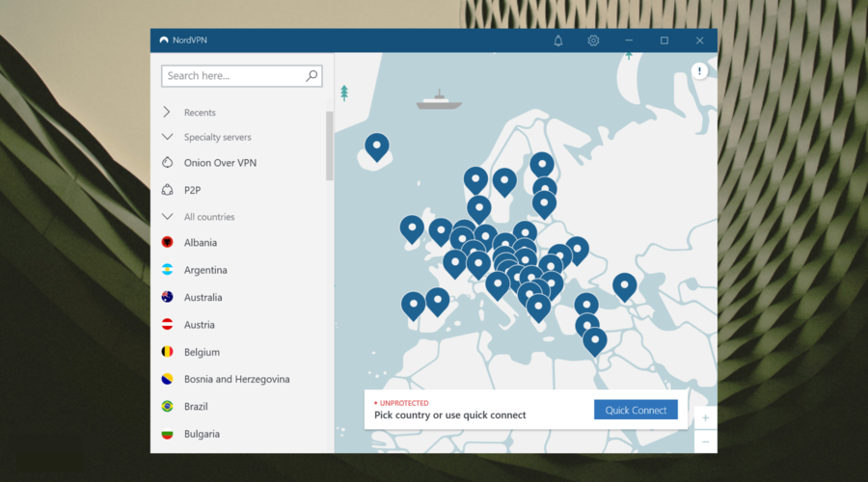Click the Albania flag icon
Screen dimensions: 868x482
coord(167,243)
